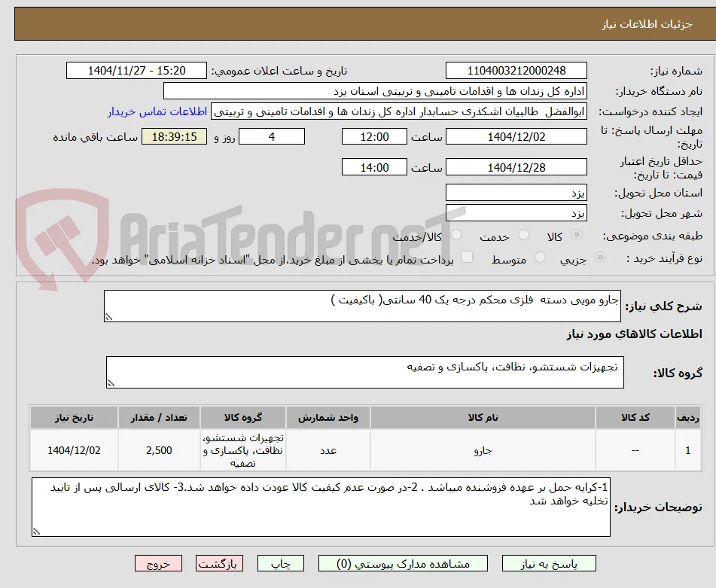716x588 pixels.
Task: Click the 'گروه کالا' column header in table
Action: click(243, 417)
